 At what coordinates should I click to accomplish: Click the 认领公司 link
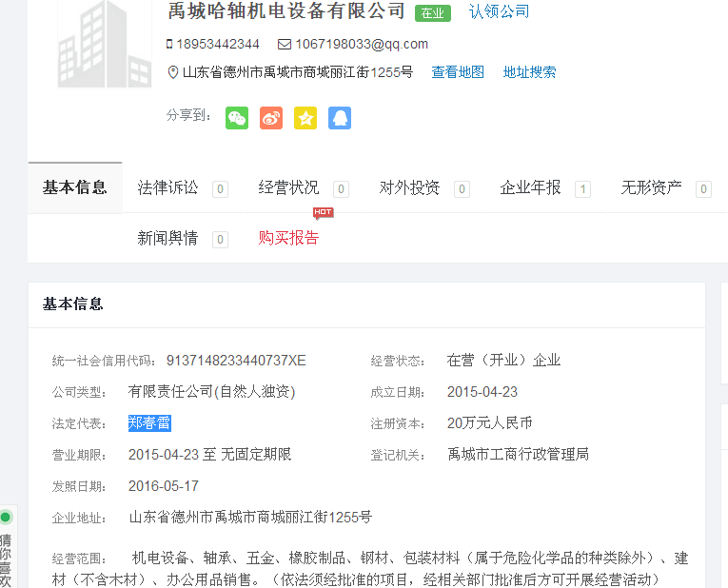point(499,11)
